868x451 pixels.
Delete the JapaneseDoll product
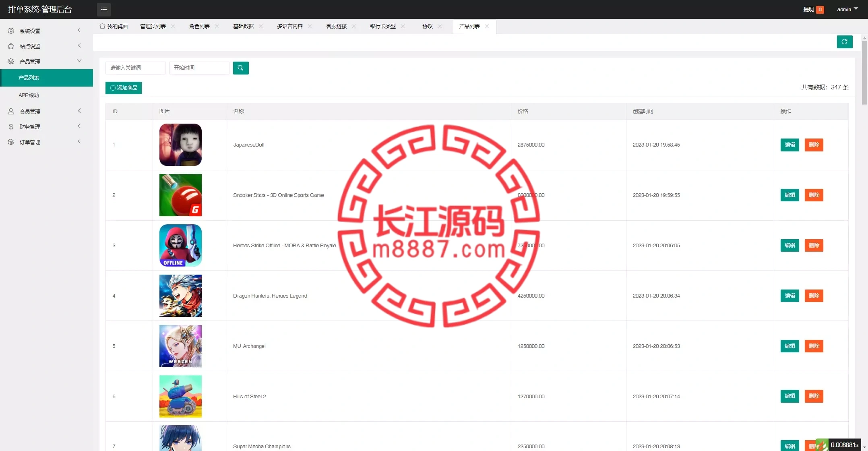point(814,145)
